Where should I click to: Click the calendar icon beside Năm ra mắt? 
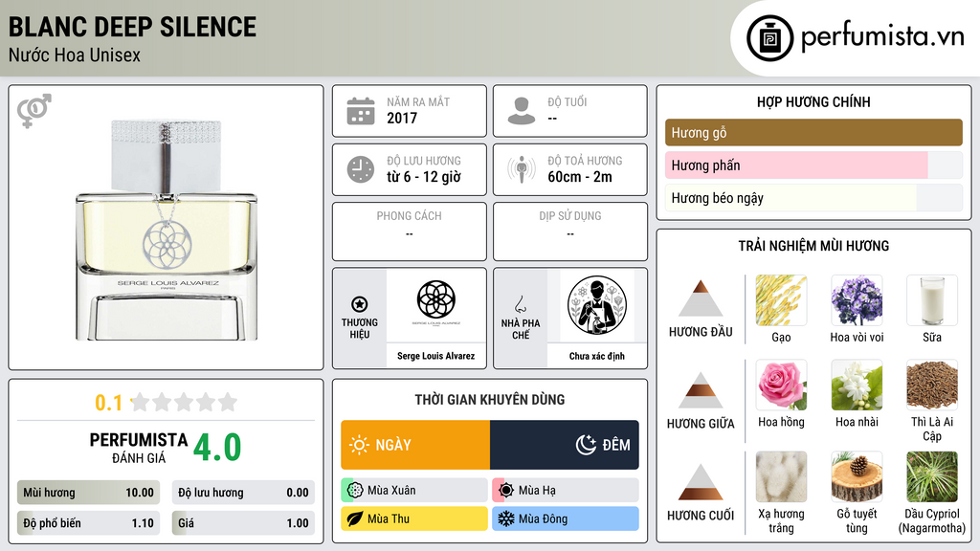click(361, 111)
